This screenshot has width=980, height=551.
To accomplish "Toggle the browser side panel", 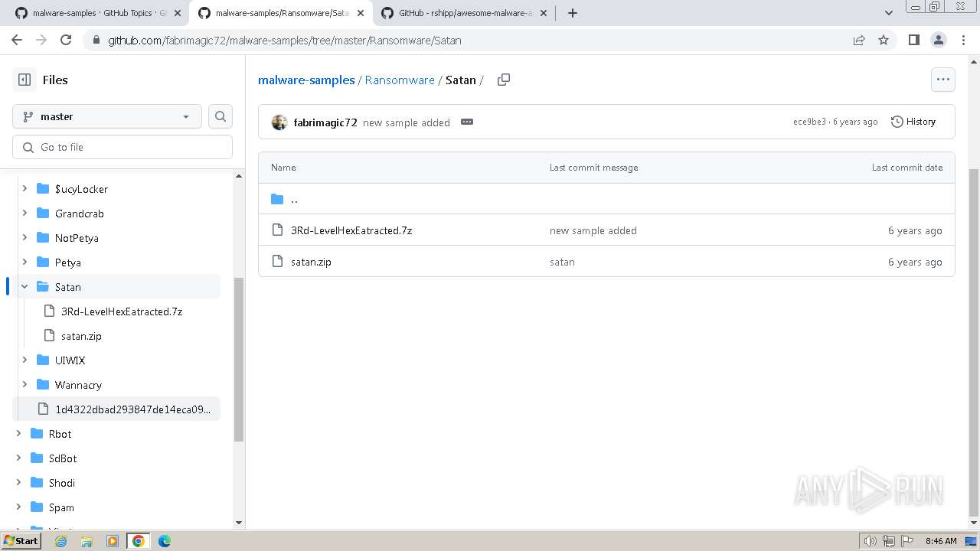I will click(x=913, y=40).
